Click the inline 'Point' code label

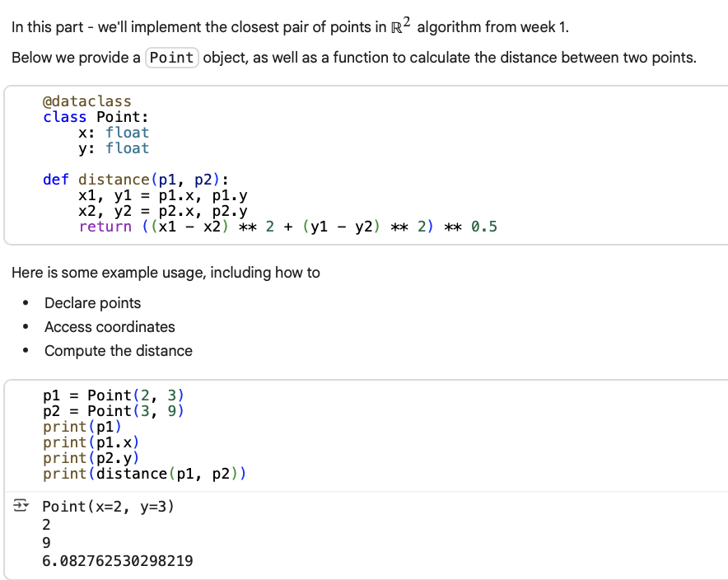click(172, 58)
